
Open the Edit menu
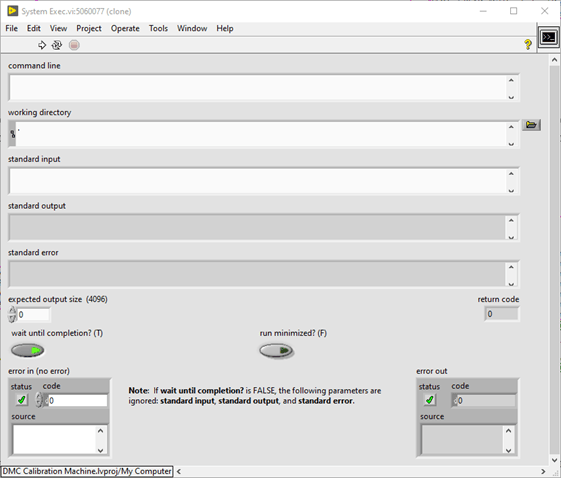(x=34, y=29)
